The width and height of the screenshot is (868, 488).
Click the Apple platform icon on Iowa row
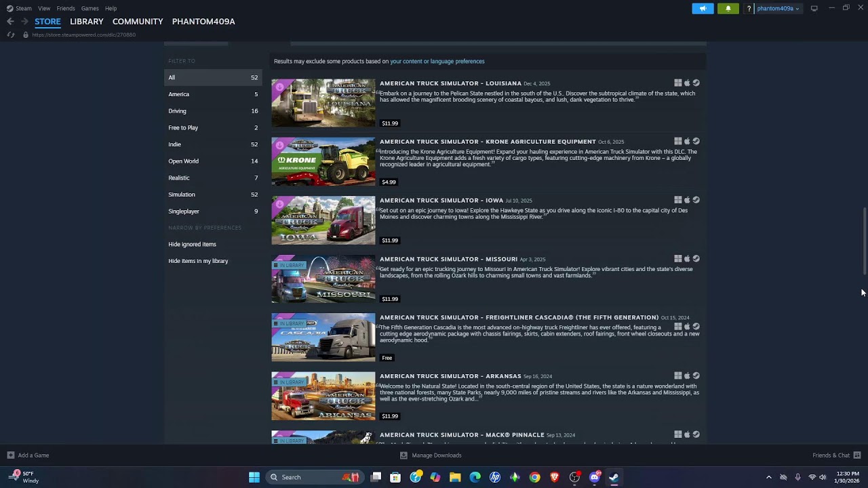[687, 200]
